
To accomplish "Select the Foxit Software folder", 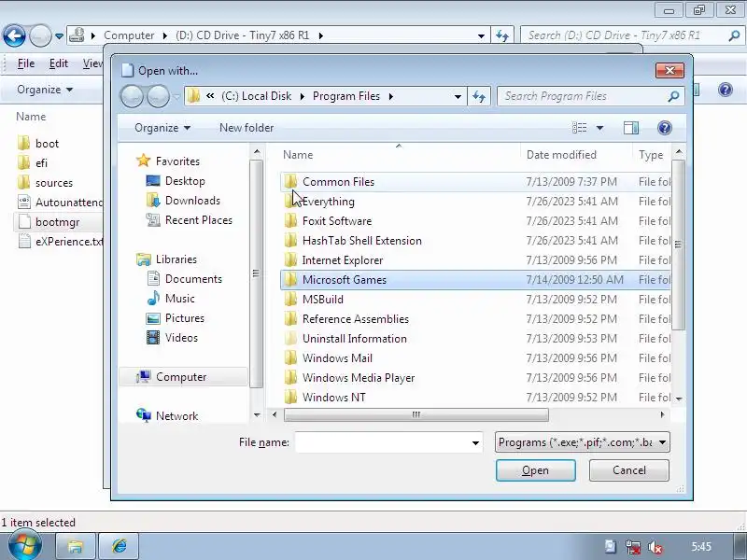I will pyautogui.click(x=475, y=221).
